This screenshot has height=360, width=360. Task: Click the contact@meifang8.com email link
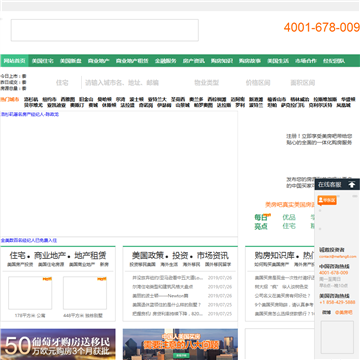[337, 257]
